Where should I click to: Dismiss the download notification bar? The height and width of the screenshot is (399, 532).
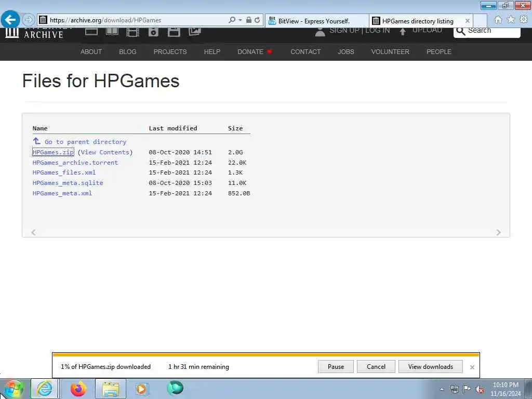(x=472, y=367)
